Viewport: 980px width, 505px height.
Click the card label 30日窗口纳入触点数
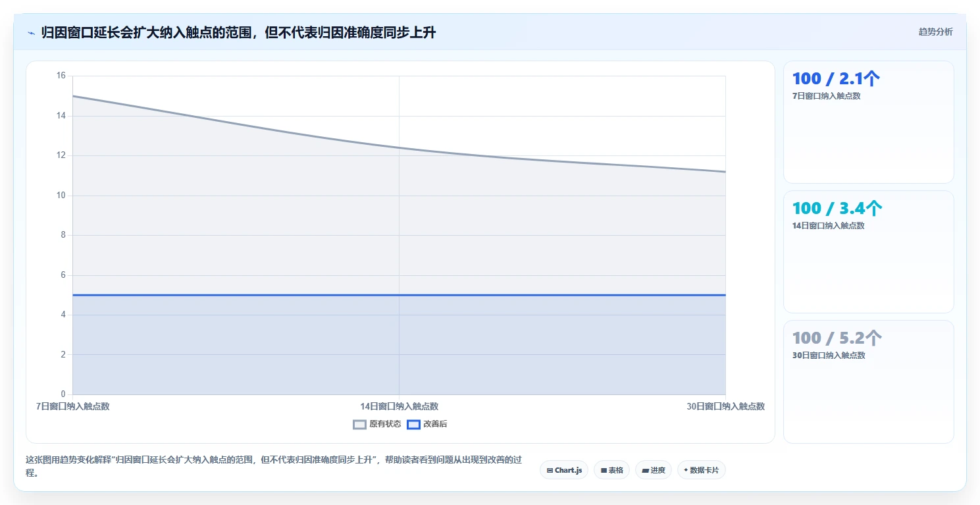click(829, 356)
